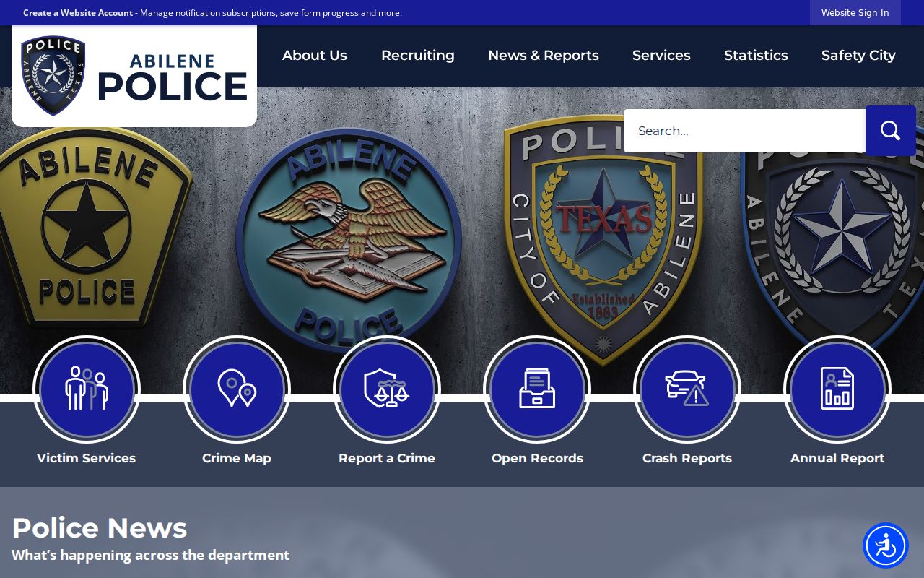The height and width of the screenshot is (578, 924).
Task: Click the Crime Map text label
Action: pos(237,458)
